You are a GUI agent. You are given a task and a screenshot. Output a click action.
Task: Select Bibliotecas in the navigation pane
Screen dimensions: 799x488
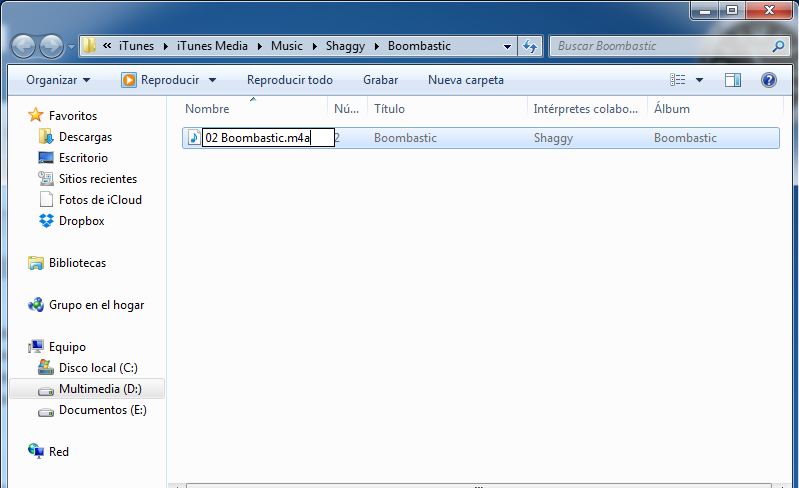77,263
